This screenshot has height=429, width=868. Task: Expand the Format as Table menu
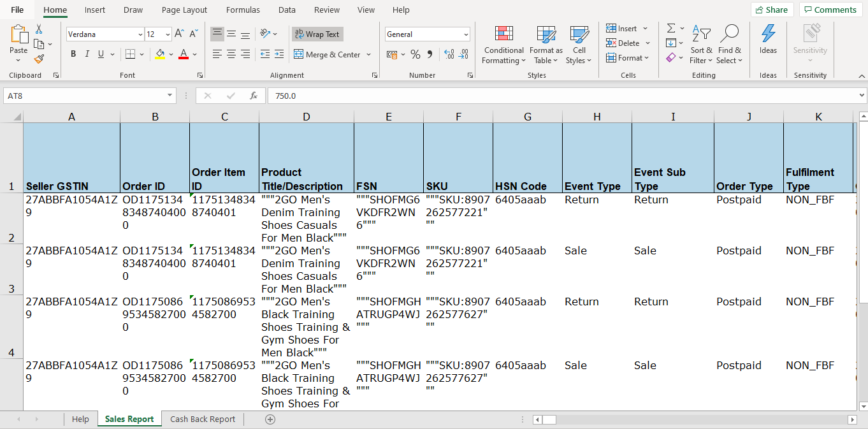pos(546,45)
